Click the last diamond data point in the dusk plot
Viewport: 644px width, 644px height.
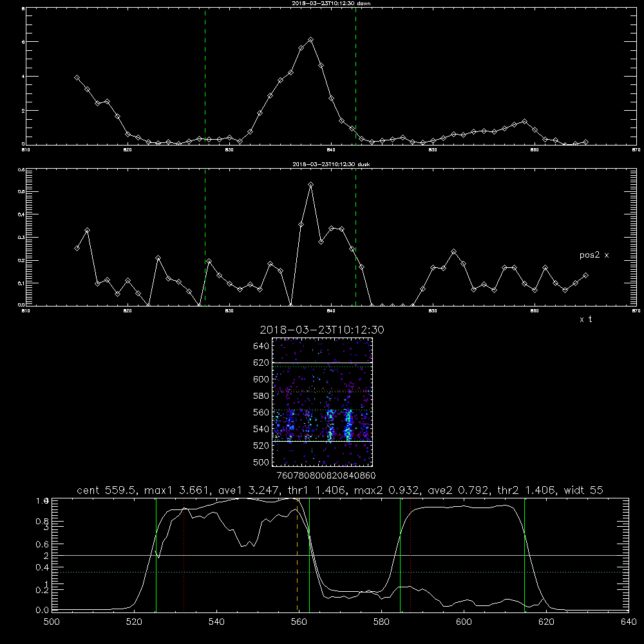585,275
